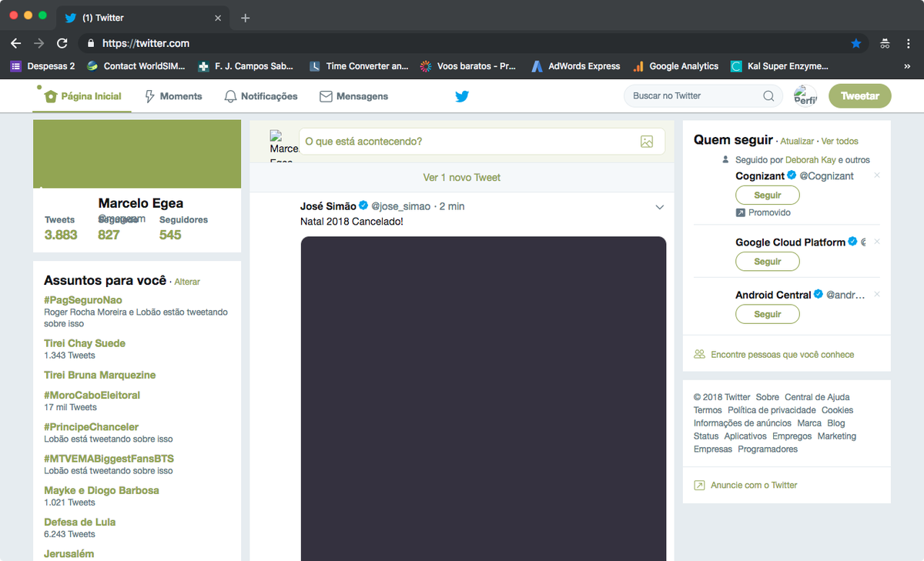The height and width of the screenshot is (561, 924).
Task: Open a new browser tab with plus icon
Action: pos(245,18)
